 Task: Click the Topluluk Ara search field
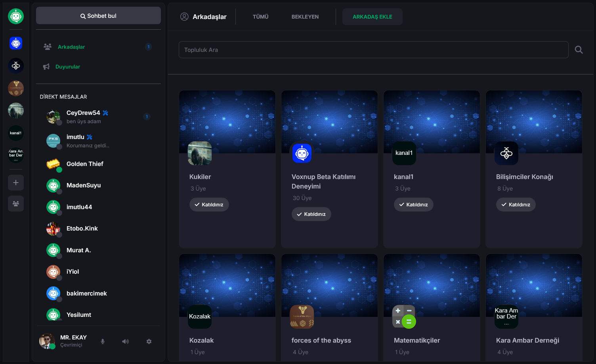point(373,50)
